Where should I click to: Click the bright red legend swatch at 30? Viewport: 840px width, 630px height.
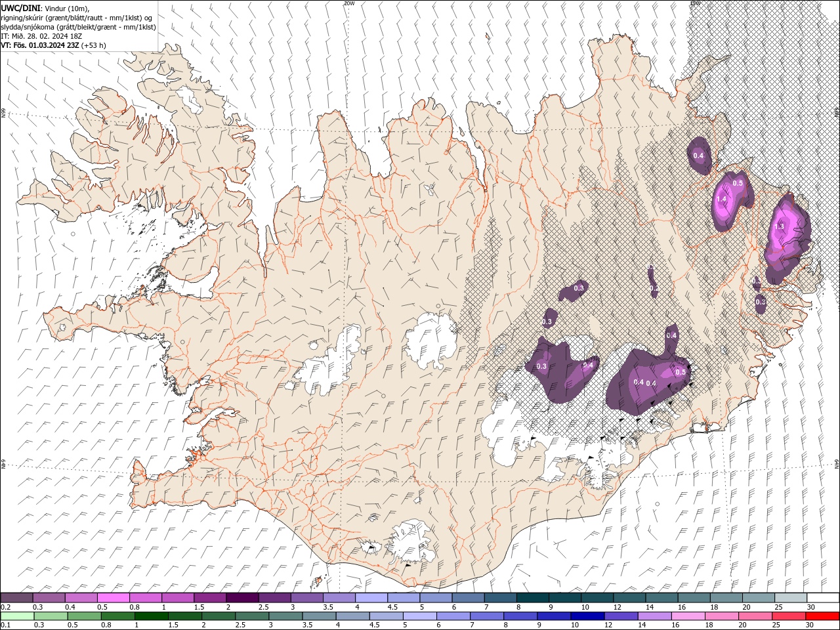[822, 616]
